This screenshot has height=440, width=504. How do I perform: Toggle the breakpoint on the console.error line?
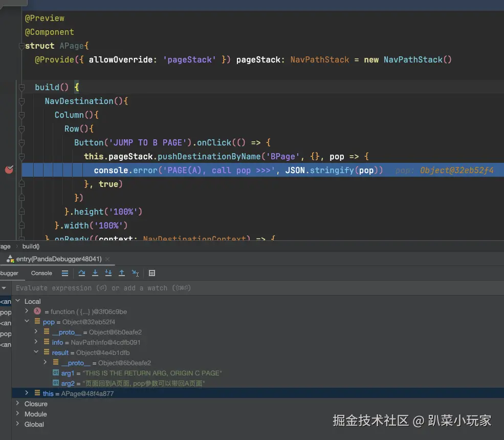(9, 170)
